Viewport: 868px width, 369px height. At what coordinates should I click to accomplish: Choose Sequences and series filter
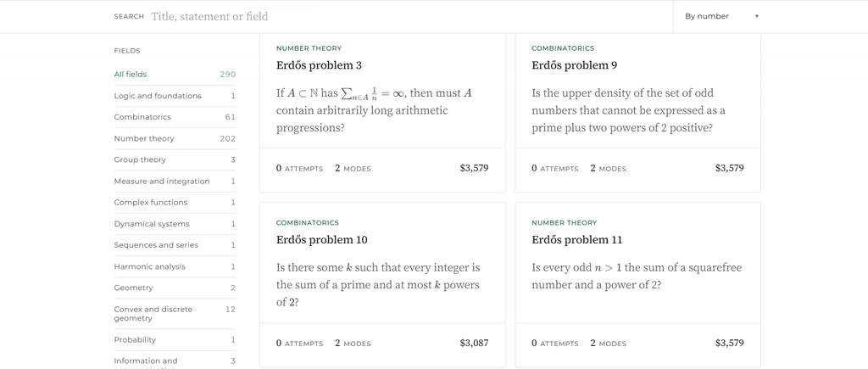pos(175,245)
